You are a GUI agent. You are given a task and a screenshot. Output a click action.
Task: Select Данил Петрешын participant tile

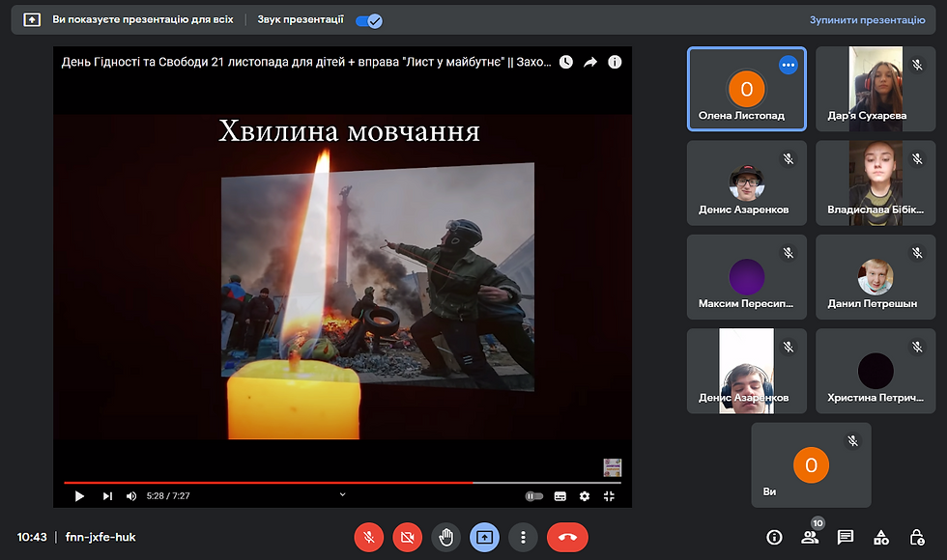(x=875, y=277)
